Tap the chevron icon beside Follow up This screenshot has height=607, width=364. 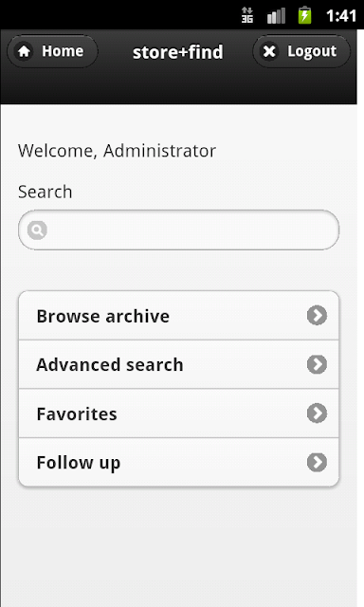pos(317,462)
